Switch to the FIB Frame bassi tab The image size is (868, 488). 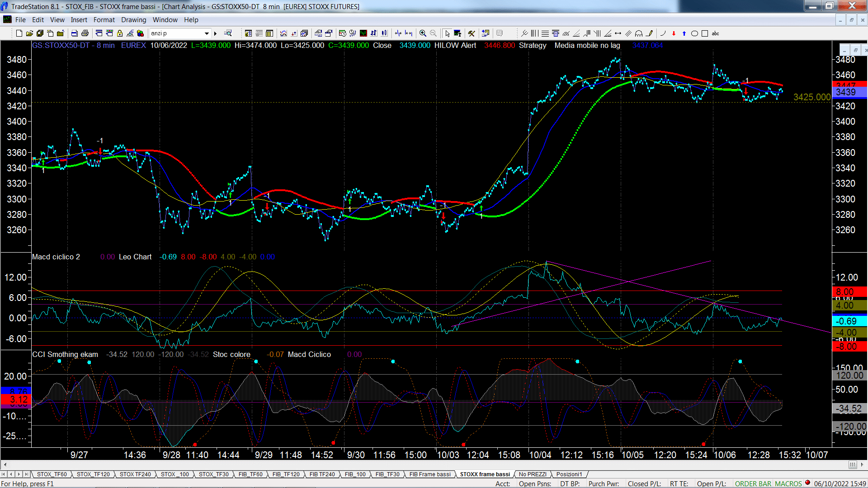click(430, 474)
